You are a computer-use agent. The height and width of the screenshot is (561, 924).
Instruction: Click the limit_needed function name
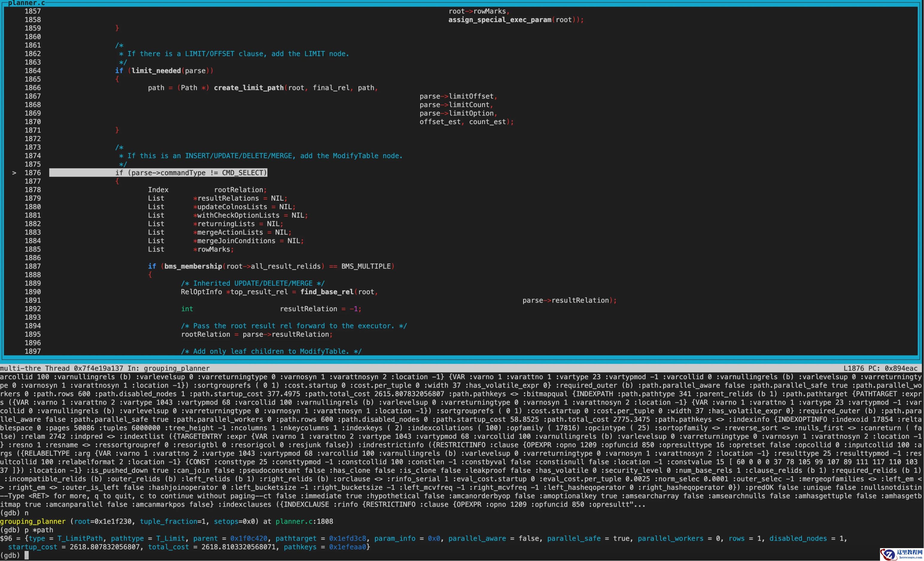tap(156, 71)
